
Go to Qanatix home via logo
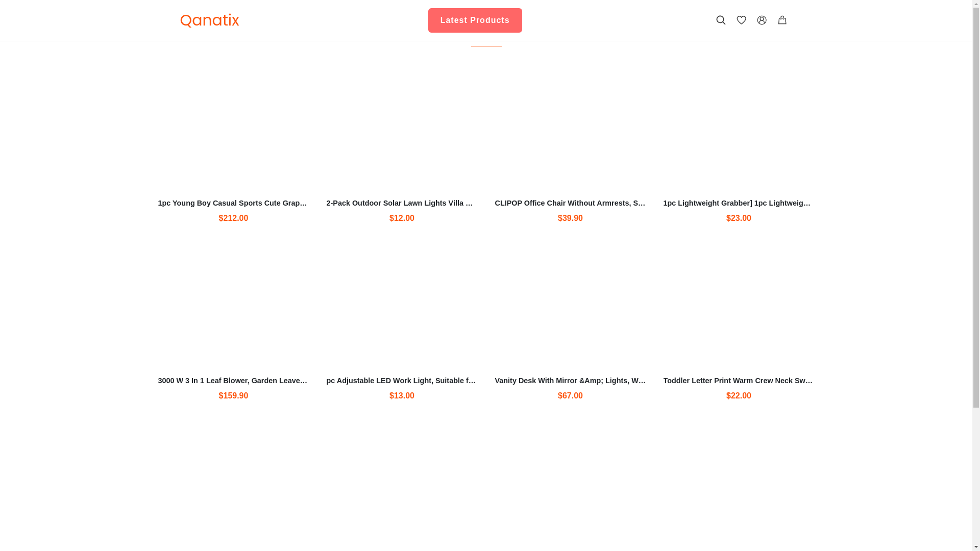pyautogui.click(x=209, y=20)
